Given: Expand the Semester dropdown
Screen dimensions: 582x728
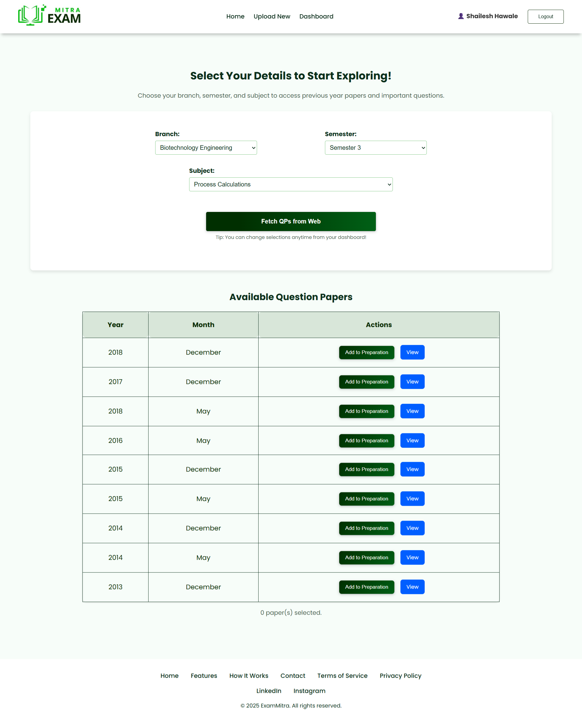Looking at the screenshot, I should click(x=375, y=148).
